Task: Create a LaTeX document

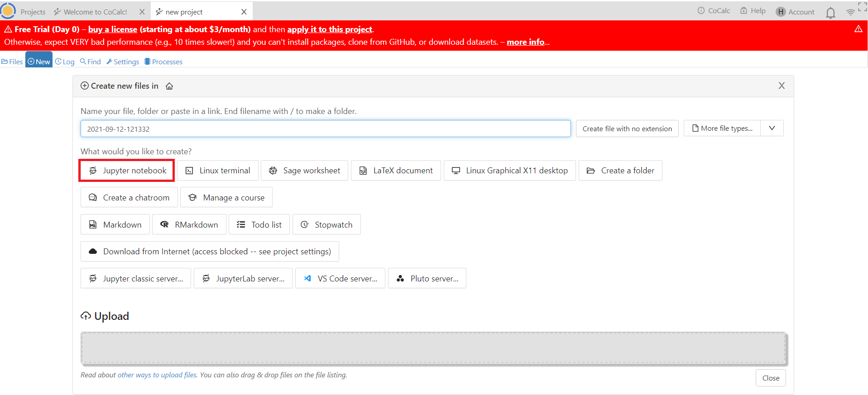Action: click(x=396, y=171)
